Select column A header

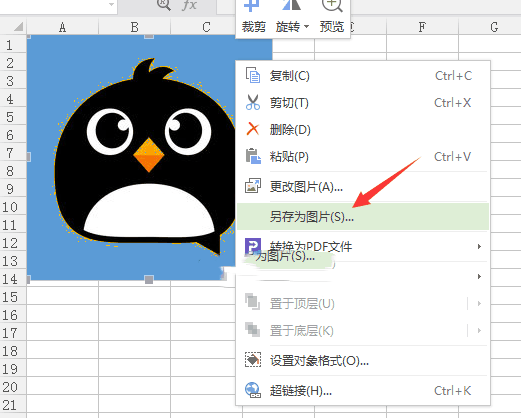62,27
